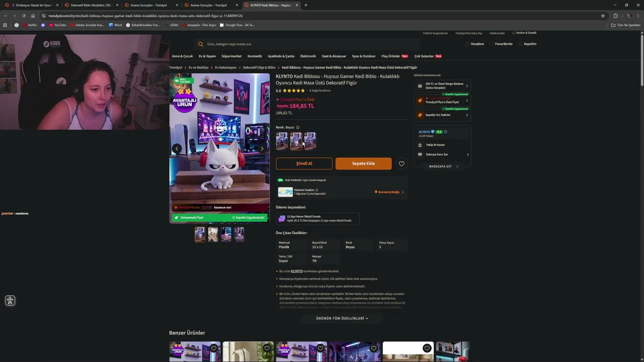Open the accessibility widget icon at left edge

click(10, 301)
